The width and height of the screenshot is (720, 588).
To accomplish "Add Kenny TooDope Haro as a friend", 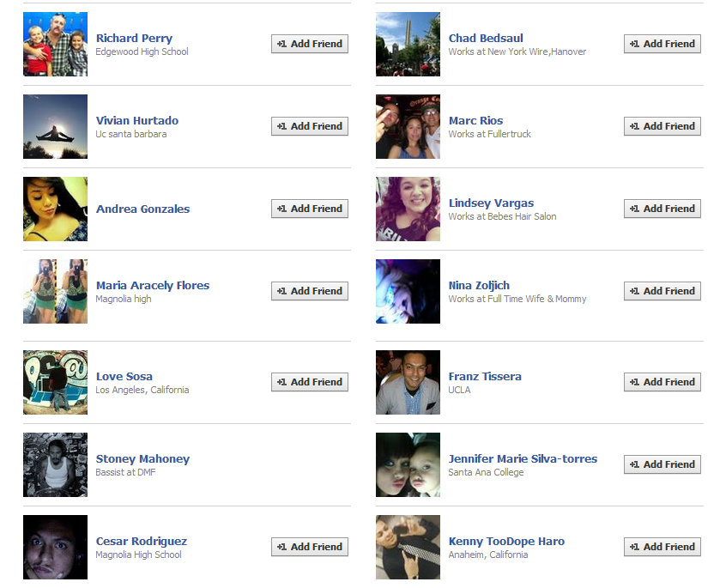I will coord(663,547).
